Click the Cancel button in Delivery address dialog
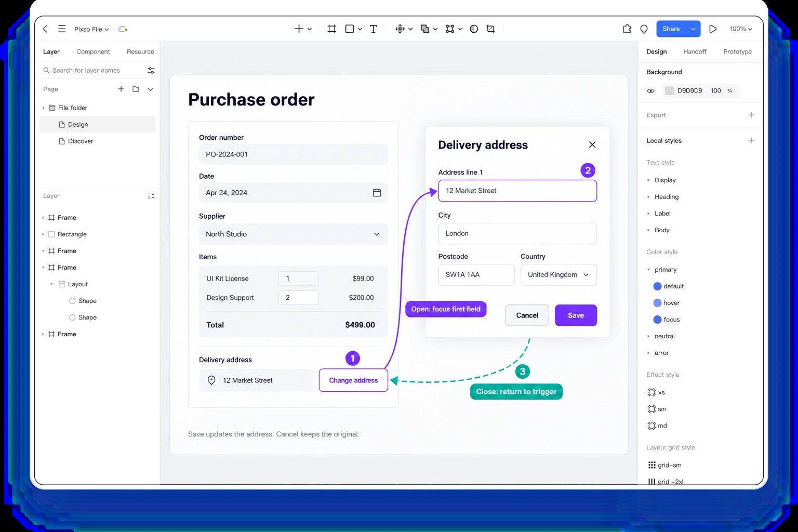 point(527,315)
